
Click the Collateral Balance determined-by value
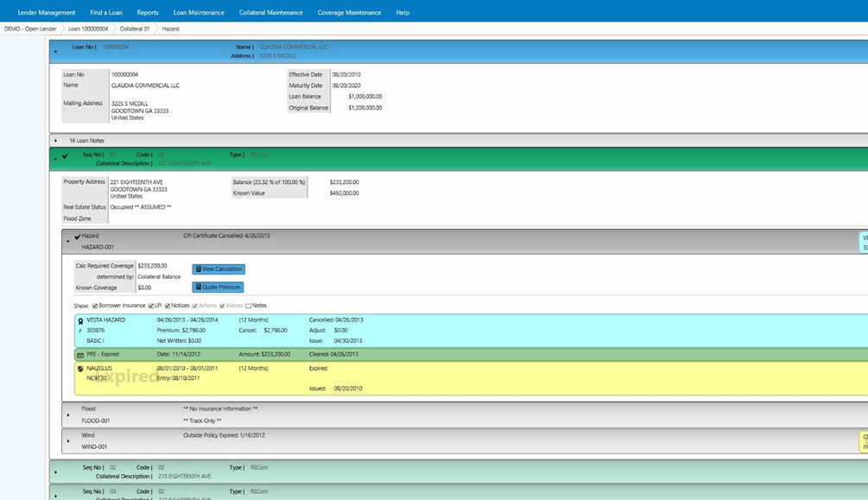(x=159, y=277)
